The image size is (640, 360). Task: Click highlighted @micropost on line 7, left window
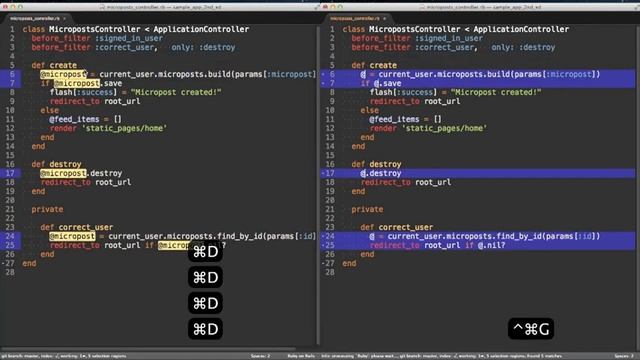(77, 83)
